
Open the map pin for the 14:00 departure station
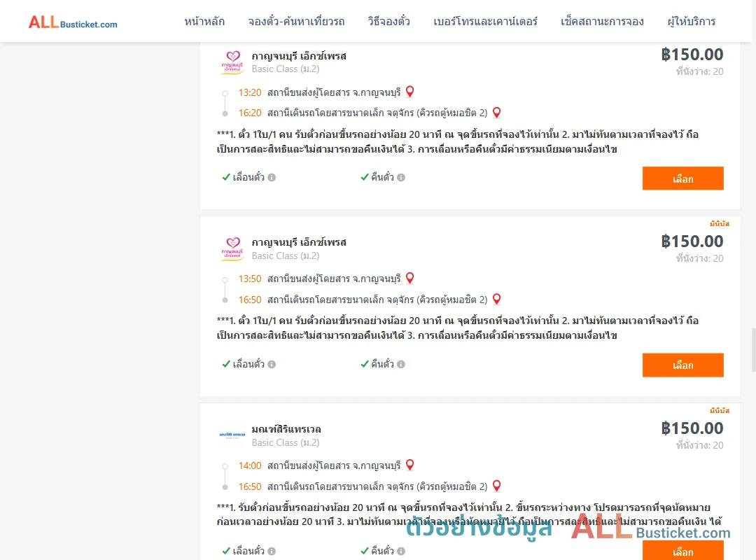(409, 465)
